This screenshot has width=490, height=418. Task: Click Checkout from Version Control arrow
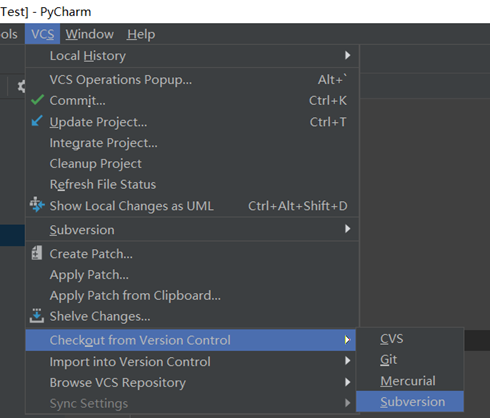[348, 340]
